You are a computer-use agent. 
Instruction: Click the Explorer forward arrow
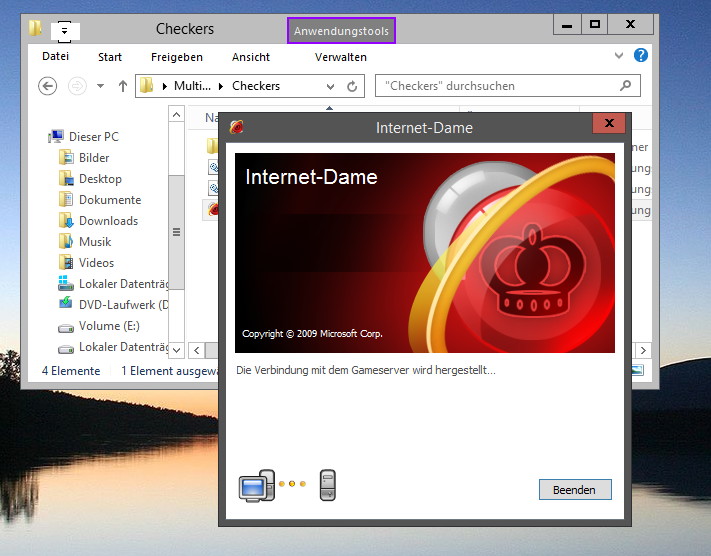(77, 86)
